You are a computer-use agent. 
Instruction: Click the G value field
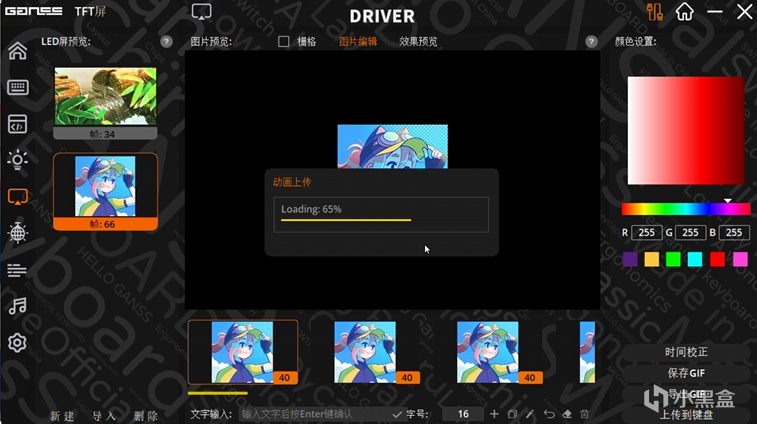(690, 233)
